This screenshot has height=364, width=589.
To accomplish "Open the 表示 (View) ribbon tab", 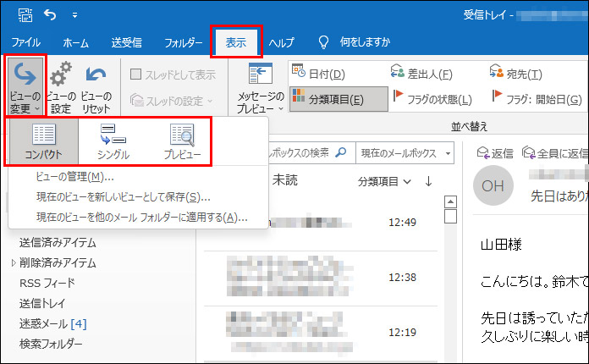I will pos(237,42).
